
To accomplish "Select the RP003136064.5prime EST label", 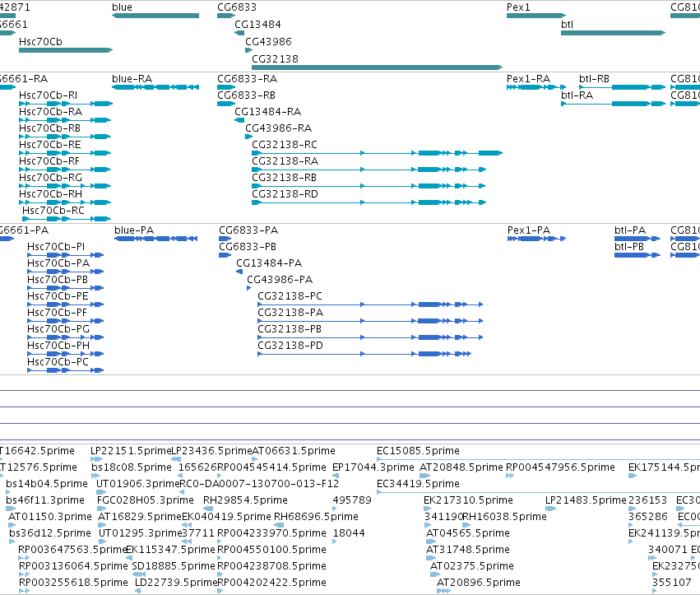I will click(73, 566).
